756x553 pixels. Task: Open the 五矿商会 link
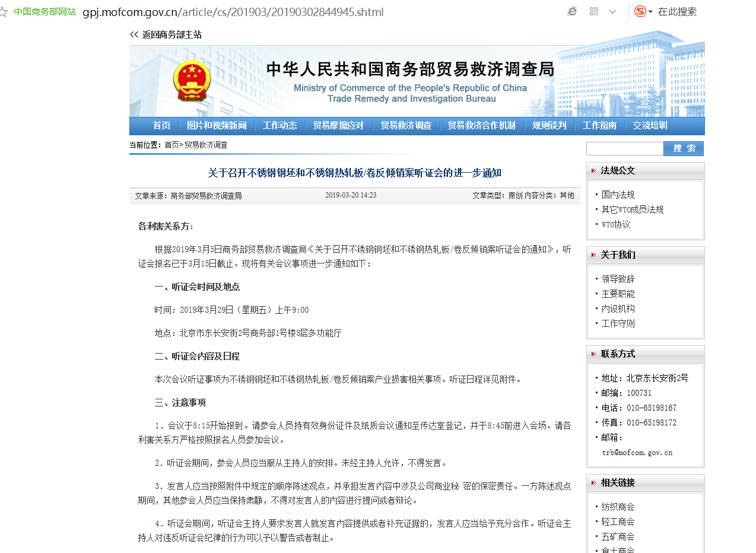pos(618,536)
